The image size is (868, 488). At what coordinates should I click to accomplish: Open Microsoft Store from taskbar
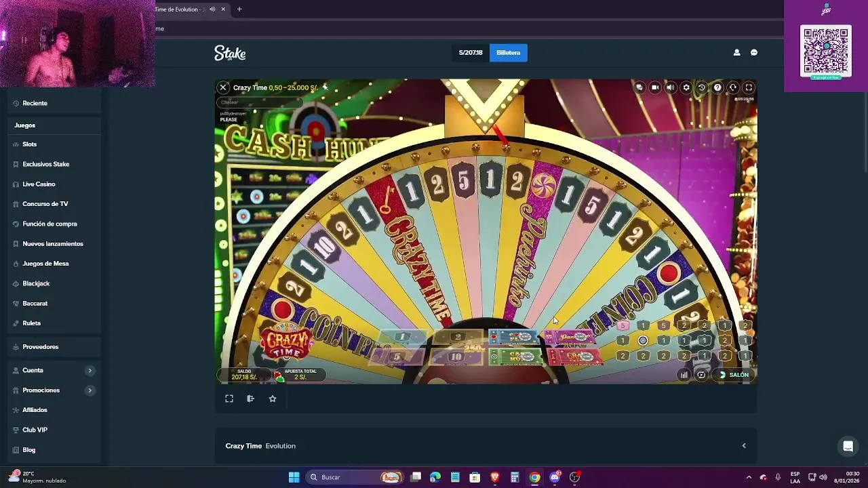coord(475,477)
